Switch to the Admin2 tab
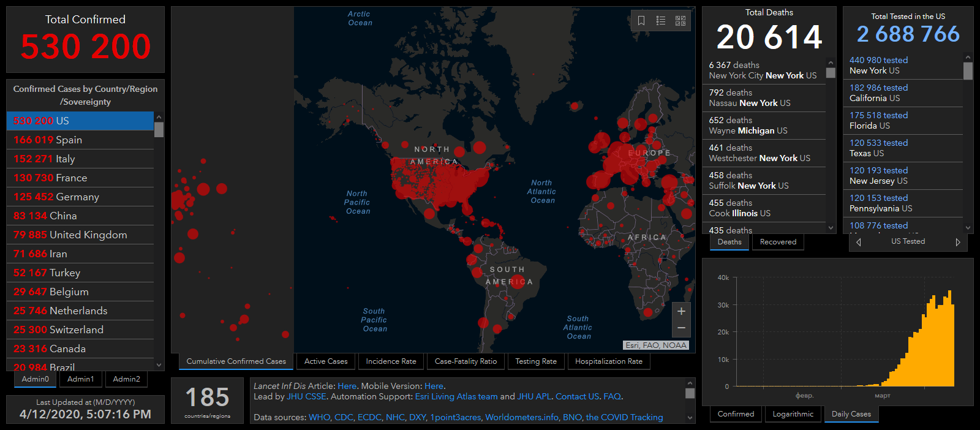 (x=127, y=379)
